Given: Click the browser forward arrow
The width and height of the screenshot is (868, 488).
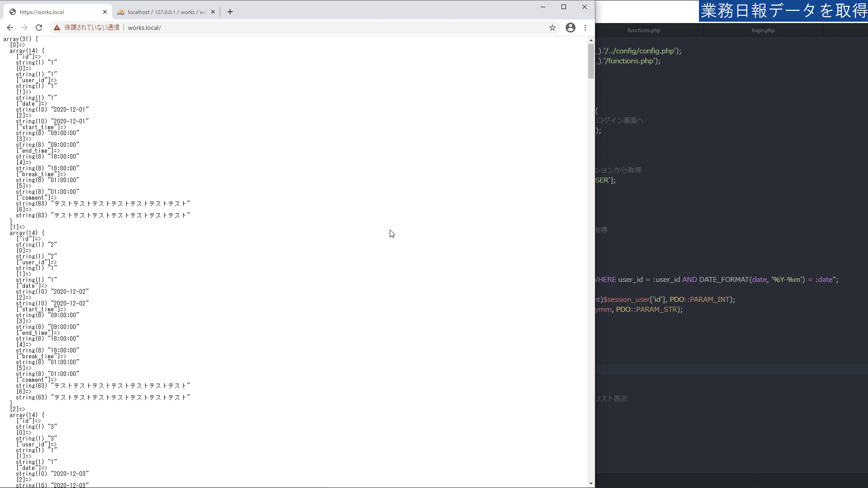Looking at the screenshot, I should (24, 28).
